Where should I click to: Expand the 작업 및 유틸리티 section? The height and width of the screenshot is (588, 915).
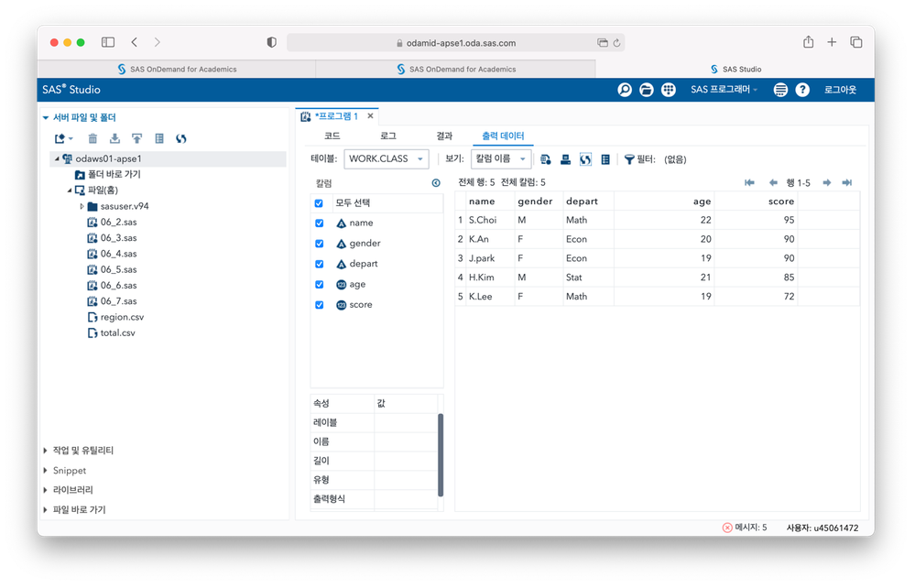point(46,451)
